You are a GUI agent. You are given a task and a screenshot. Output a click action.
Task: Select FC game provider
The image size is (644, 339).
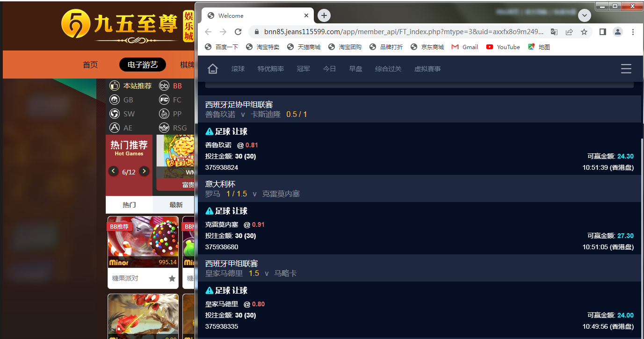coord(171,100)
